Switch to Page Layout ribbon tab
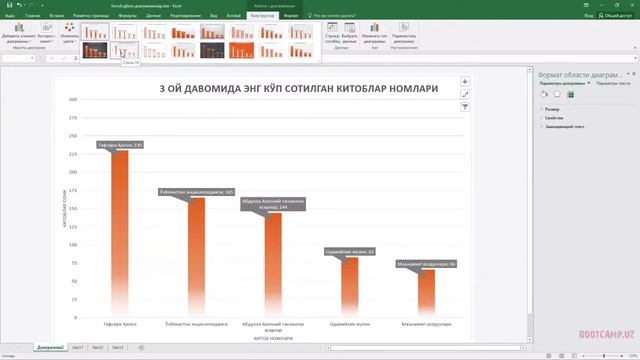The height and width of the screenshot is (360, 640). (x=91, y=16)
